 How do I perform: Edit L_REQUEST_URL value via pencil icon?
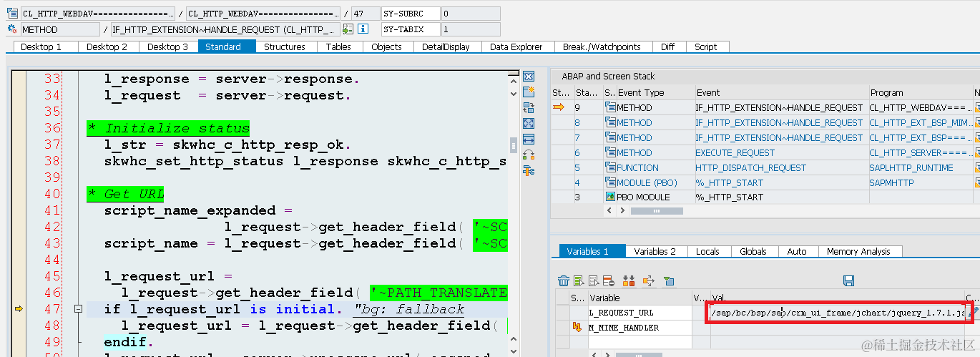[973, 313]
